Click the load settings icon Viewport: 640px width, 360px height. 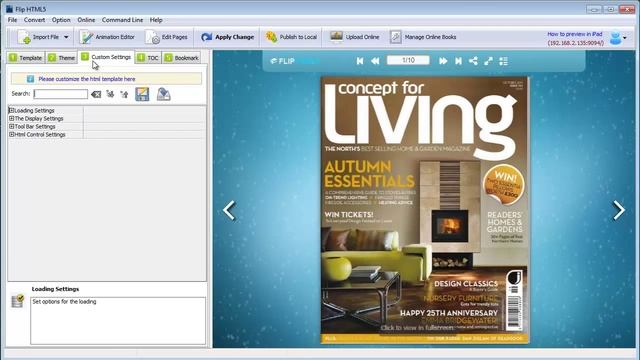[163, 94]
